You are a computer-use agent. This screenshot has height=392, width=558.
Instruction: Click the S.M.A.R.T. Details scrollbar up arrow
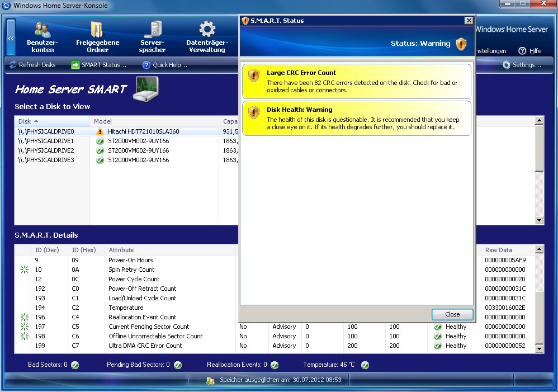539,249
